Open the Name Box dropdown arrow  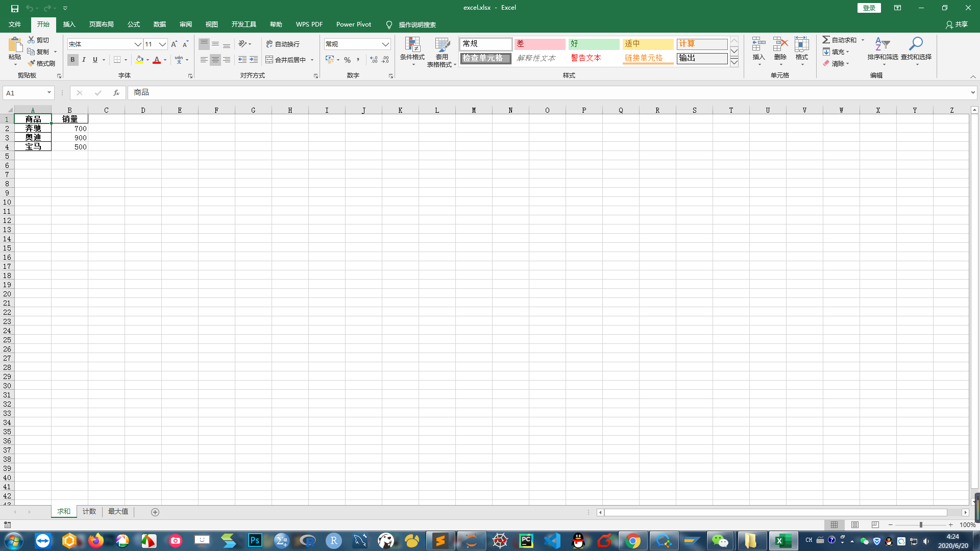[x=49, y=93]
